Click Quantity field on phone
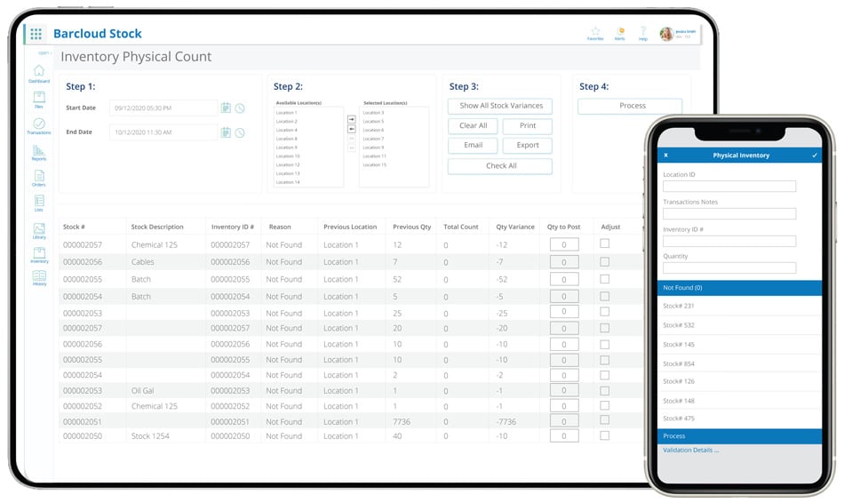Image resolution: width=868 pixels, height=503 pixels. (x=729, y=267)
